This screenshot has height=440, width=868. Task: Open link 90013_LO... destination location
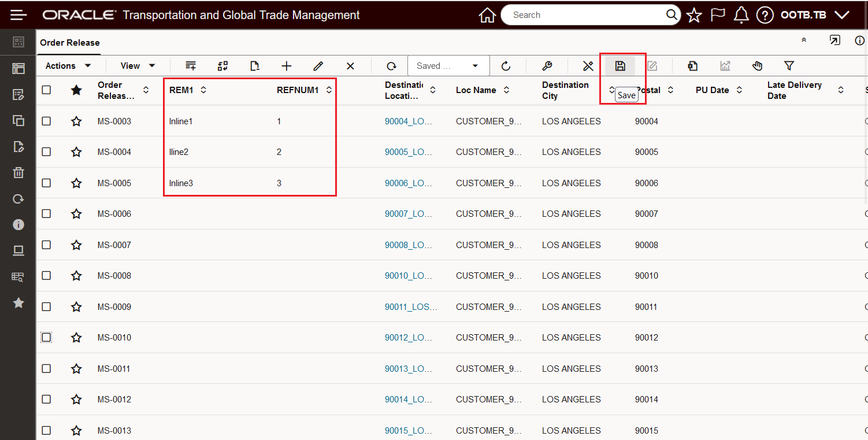point(409,369)
